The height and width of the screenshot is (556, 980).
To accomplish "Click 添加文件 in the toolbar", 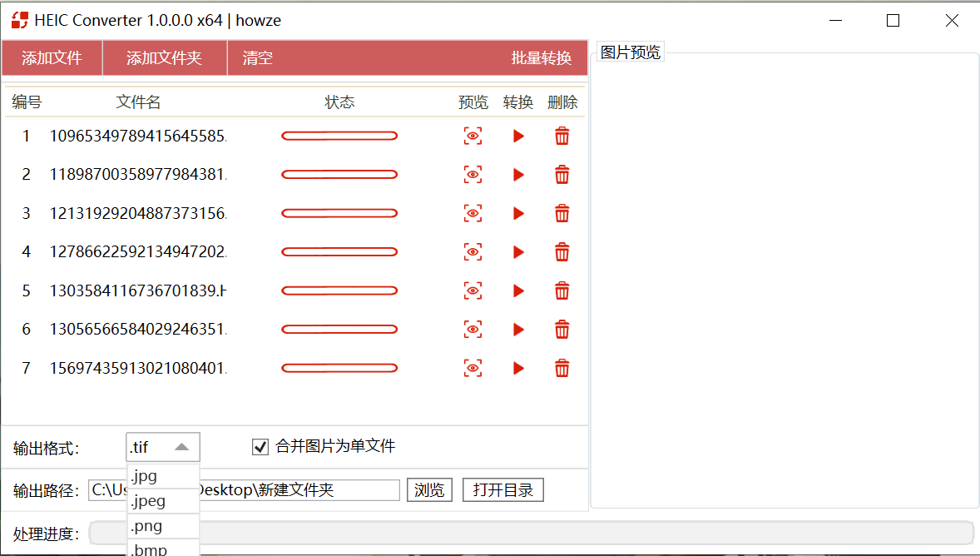I will coord(52,58).
